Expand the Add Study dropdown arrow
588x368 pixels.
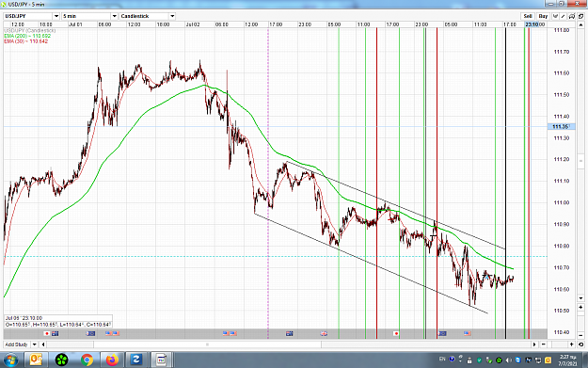pos(34,344)
